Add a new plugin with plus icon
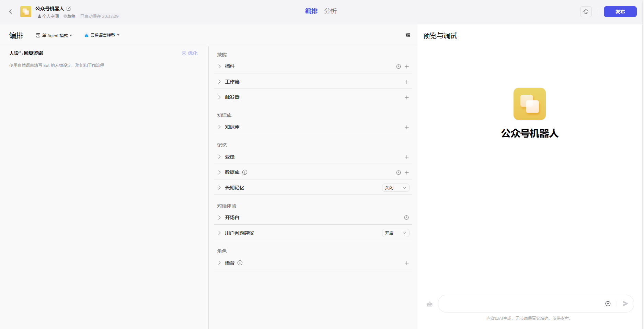644x329 pixels. click(x=407, y=67)
